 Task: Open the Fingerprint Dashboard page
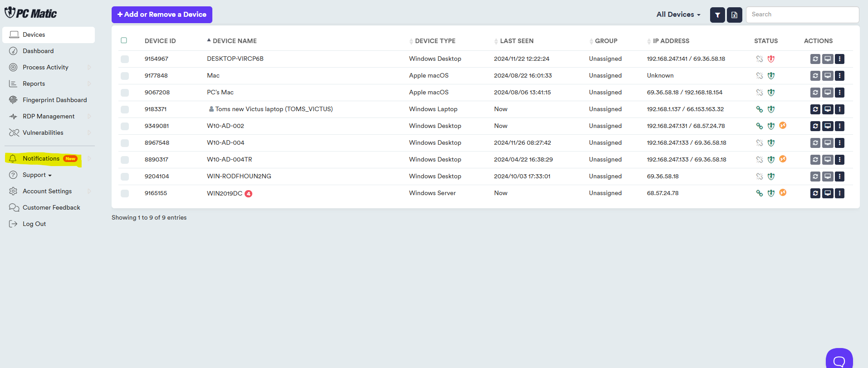pos(54,100)
